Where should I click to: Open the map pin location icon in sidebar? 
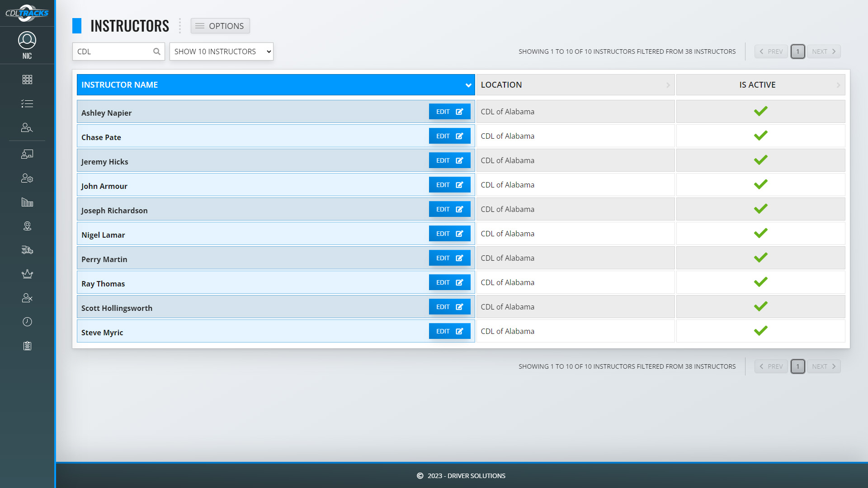coord(27,226)
